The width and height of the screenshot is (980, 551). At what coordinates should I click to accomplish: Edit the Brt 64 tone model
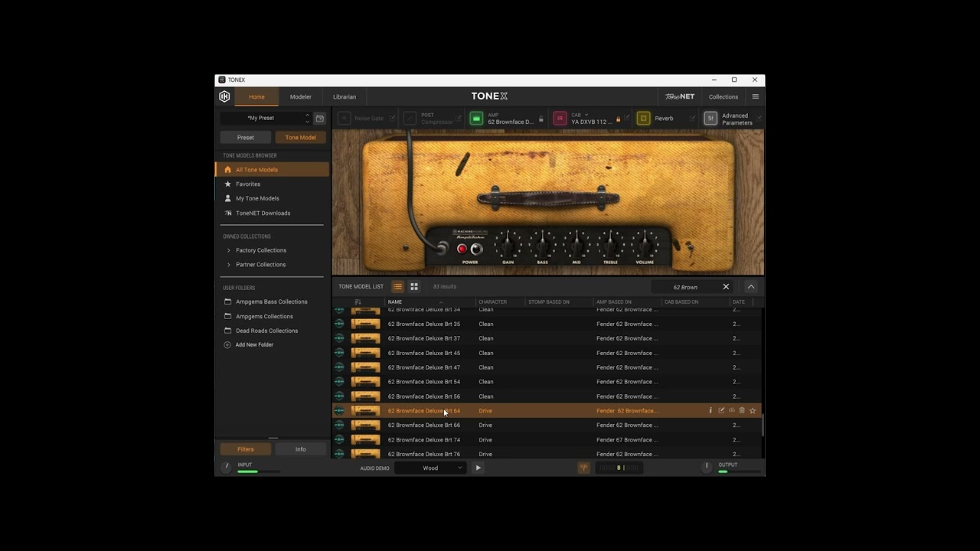[721, 411]
